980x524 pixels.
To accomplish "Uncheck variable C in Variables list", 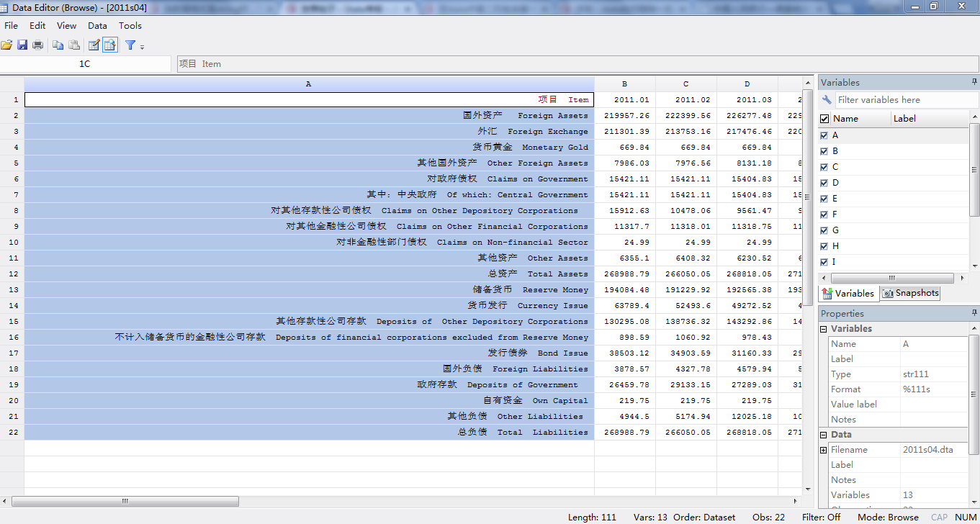I will pyautogui.click(x=824, y=167).
